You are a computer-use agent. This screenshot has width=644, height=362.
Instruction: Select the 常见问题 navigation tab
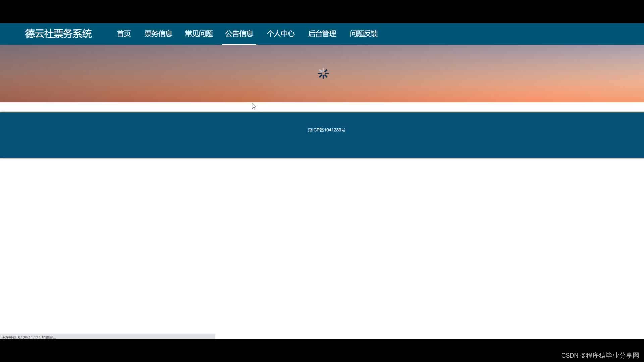tap(199, 34)
